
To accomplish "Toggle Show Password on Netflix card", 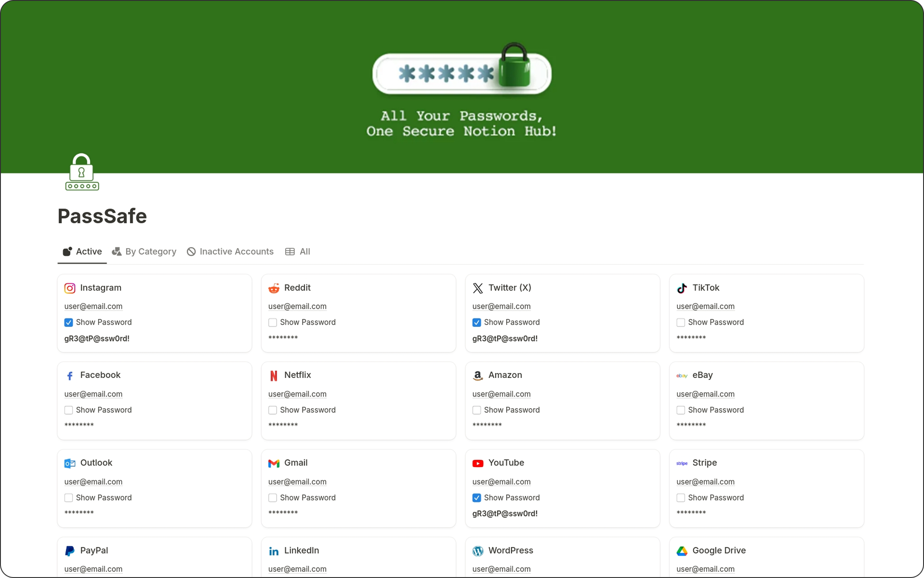I will [273, 410].
